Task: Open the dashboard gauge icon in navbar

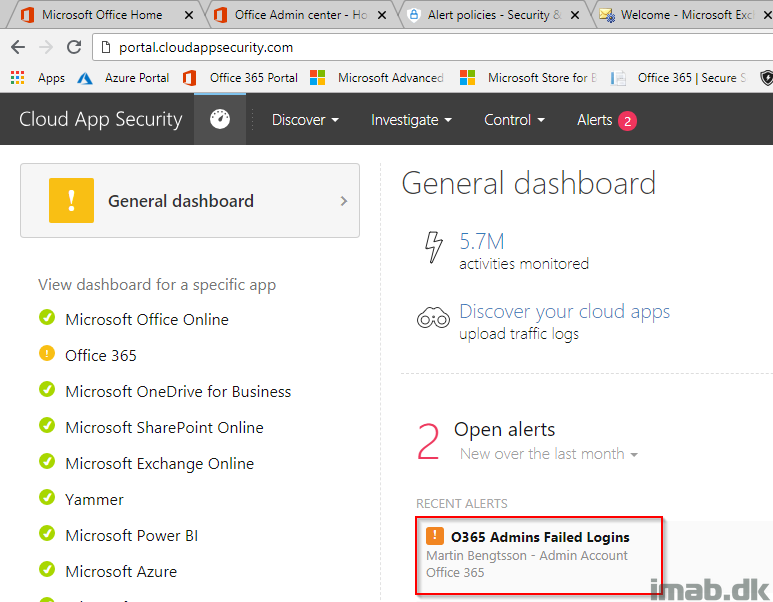Action: pos(220,119)
